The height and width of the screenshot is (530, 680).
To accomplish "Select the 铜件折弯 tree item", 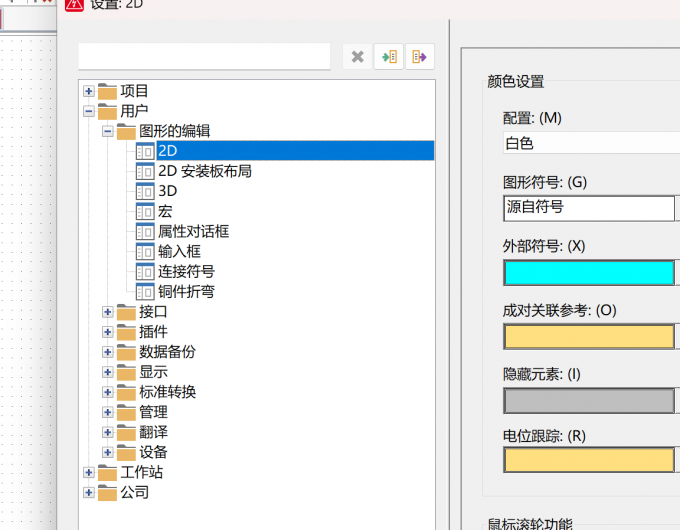I will 186,291.
